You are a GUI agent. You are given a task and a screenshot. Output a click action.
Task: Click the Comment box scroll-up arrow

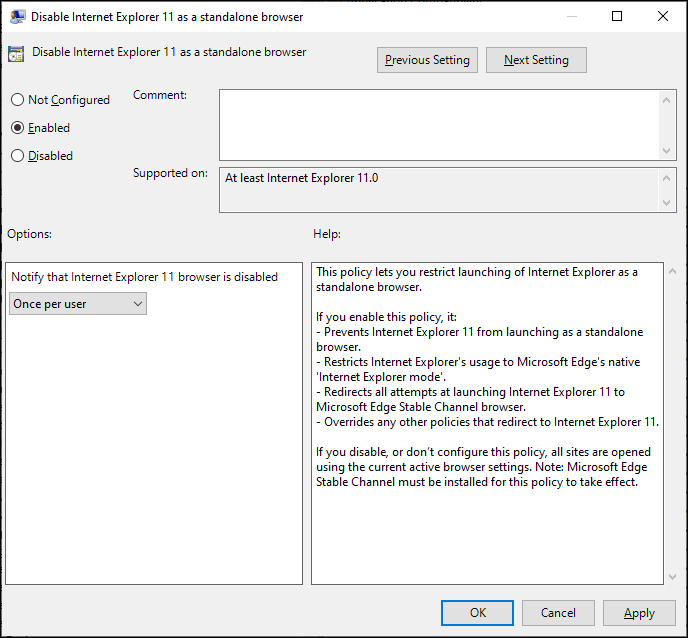click(666, 100)
